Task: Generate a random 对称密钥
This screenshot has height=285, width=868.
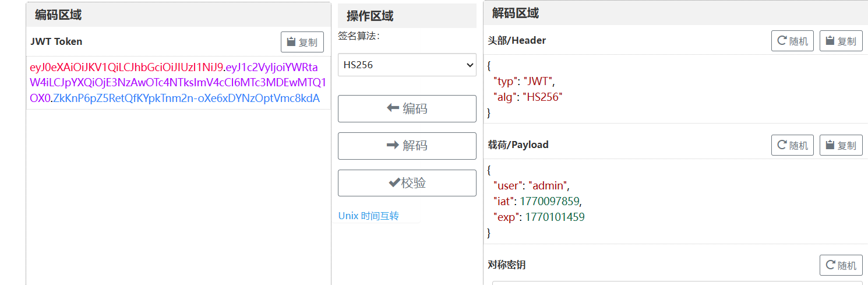Action: (841, 265)
